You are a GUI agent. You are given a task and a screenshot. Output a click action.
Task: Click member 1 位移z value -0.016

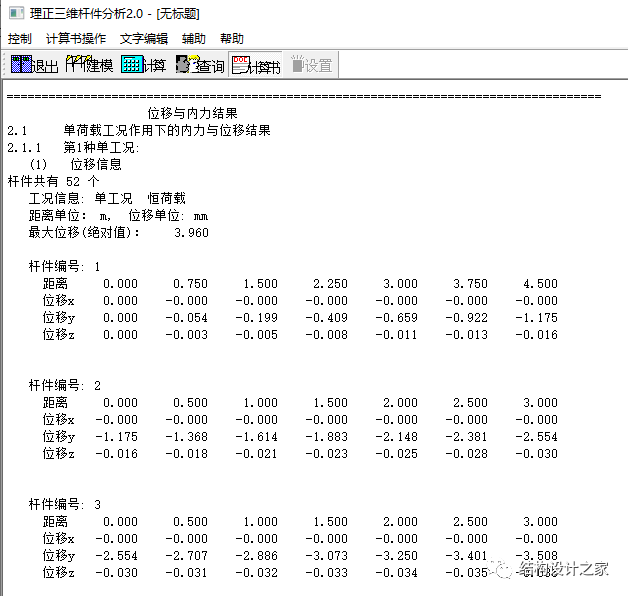[537, 334]
